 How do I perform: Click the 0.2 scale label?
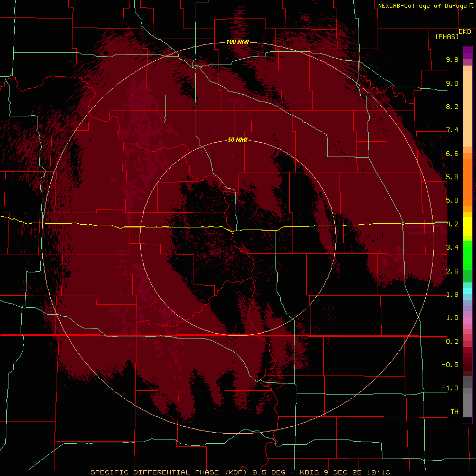[x=452, y=342]
